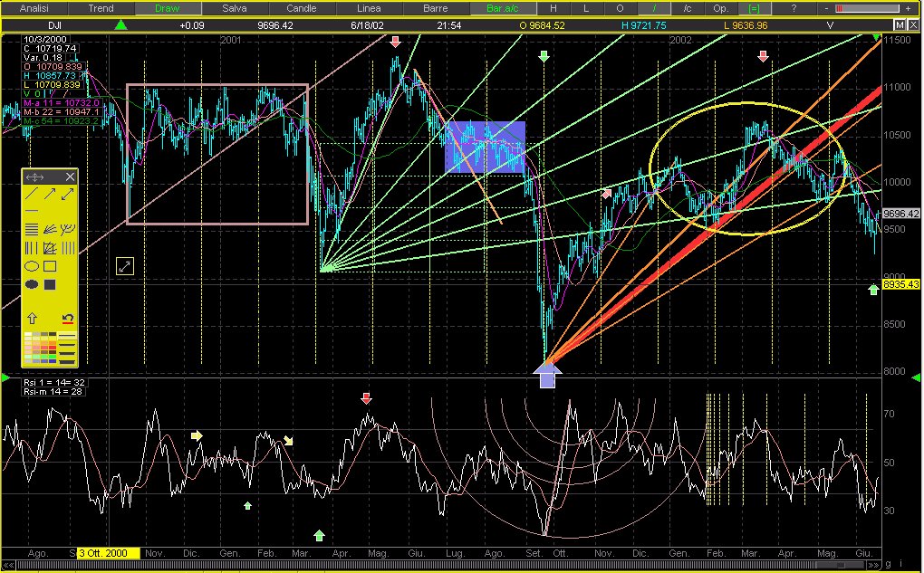
Task: Open the Trend menu
Action: 101,8
